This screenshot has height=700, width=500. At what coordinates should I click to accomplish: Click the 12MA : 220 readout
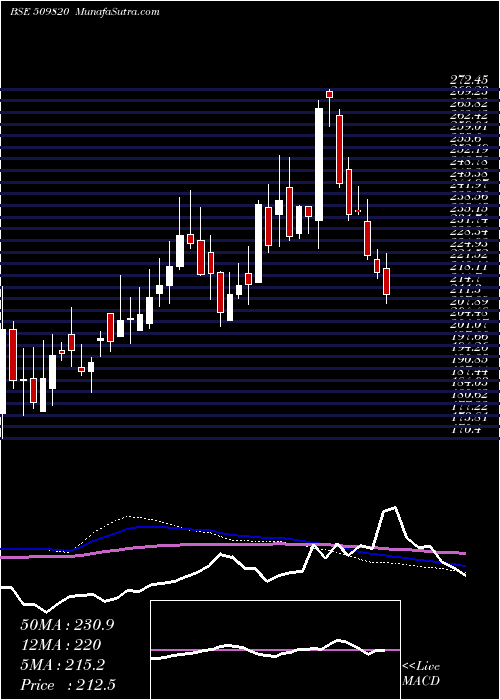(61, 645)
